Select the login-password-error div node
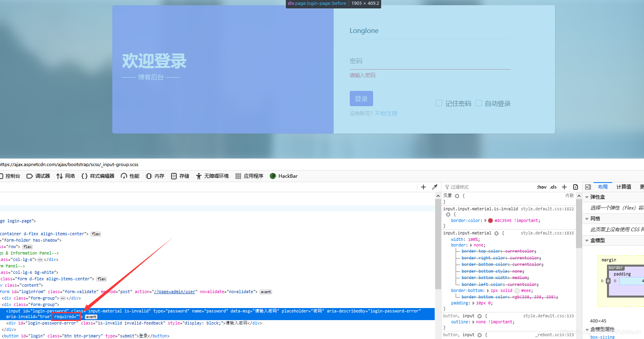The image size is (644, 339). (x=134, y=323)
